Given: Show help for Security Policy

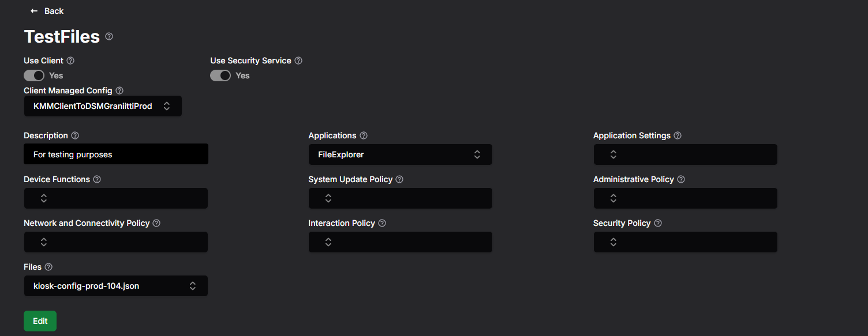Looking at the screenshot, I should click(658, 223).
